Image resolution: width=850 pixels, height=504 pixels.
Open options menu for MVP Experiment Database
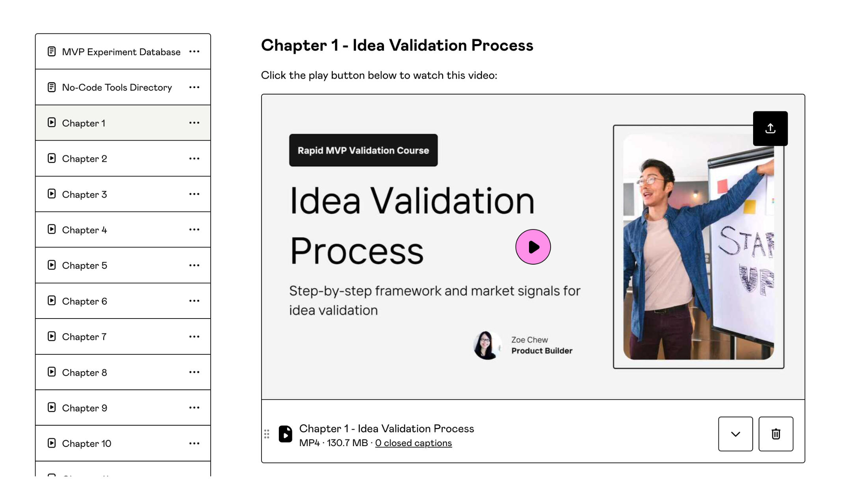[x=194, y=52]
